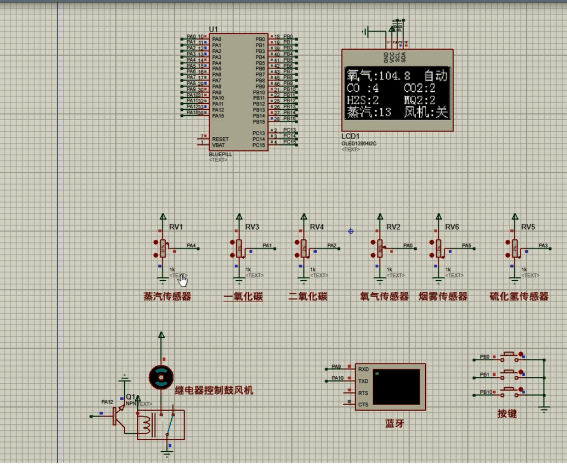Viewport: 567px width, 464px height.
Task: Click the VBAT pin label on U1
Action: (x=218, y=145)
